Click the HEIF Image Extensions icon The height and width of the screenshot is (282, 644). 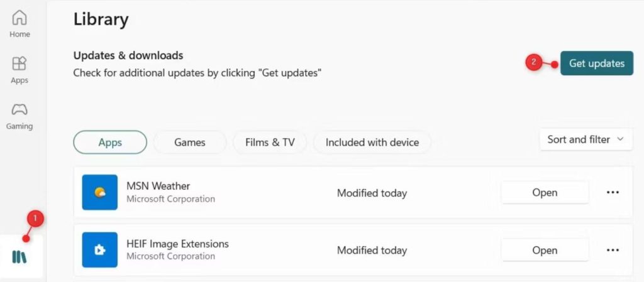pyautogui.click(x=100, y=250)
